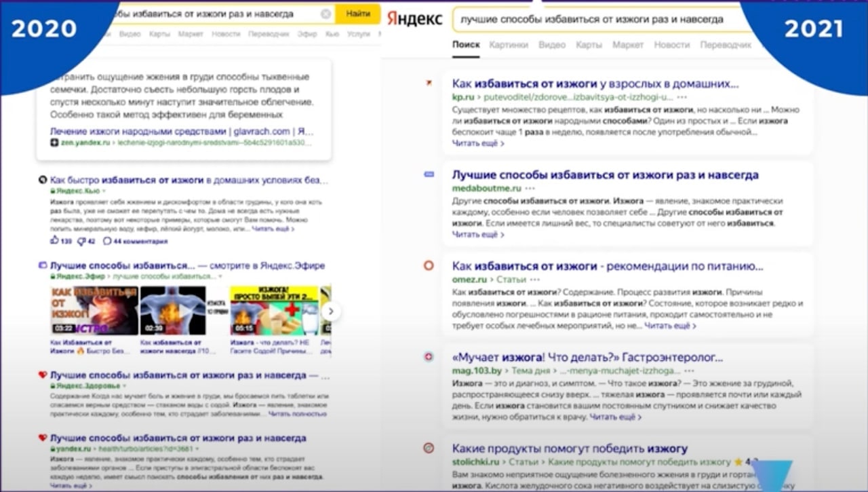Expand the arrow next to Яндекс.Здоровье source
Image resolution: width=868 pixels, height=492 pixels.
pyautogui.click(x=126, y=385)
